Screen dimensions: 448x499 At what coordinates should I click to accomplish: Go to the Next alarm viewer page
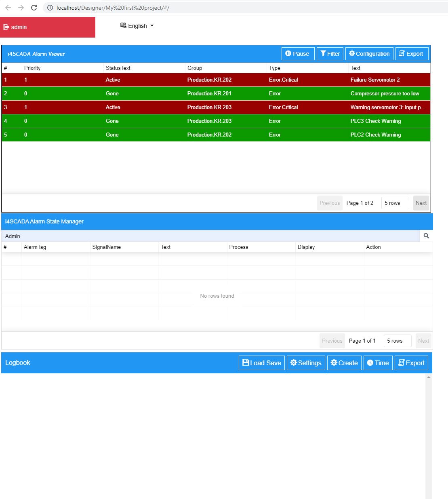point(421,203)
